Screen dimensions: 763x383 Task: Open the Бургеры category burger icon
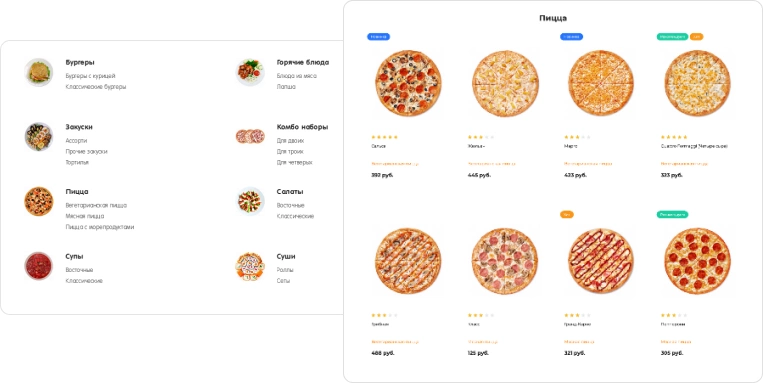click(x=39, y=73)
